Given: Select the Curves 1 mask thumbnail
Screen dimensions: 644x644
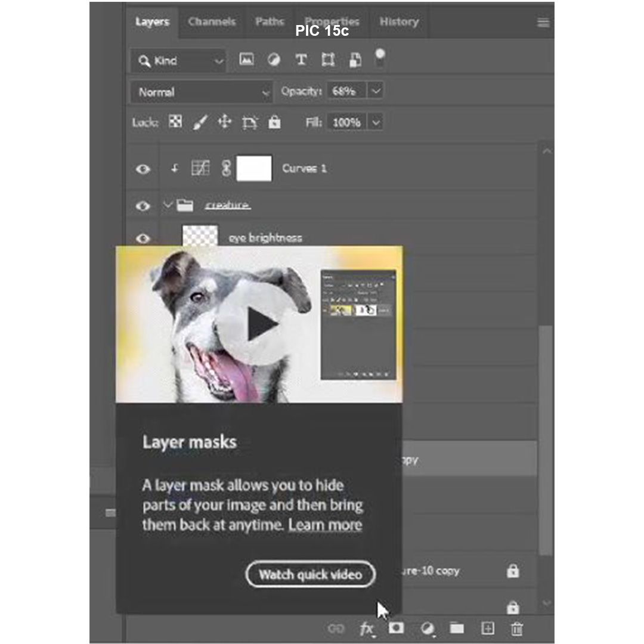Looking at the screenshot, I should point(254,168).
